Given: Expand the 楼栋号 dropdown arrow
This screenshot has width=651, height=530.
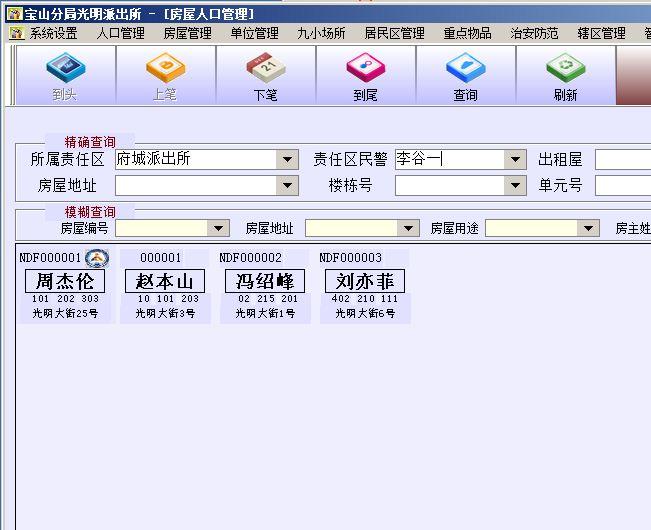Looking at the screenshot, I should (x=515, y=185).
